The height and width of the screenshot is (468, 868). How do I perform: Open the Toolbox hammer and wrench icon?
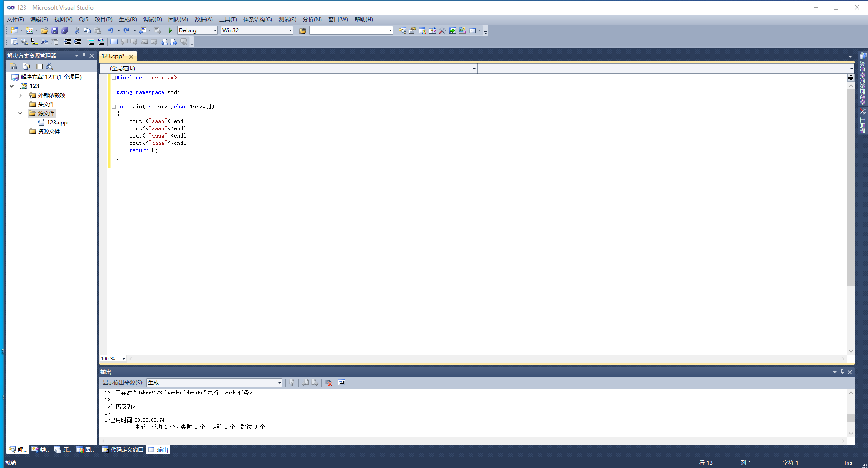(443, 30)
